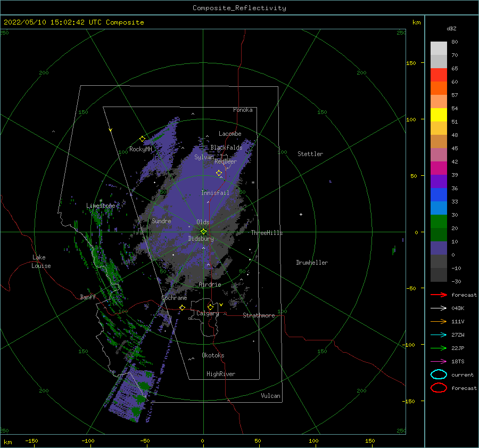Image resolution: width=479 pixels, height=448 pixels.
Task: Click the yellow diamond marker near Cochrane
Action: pyautogui.click(x=183, y=307)
